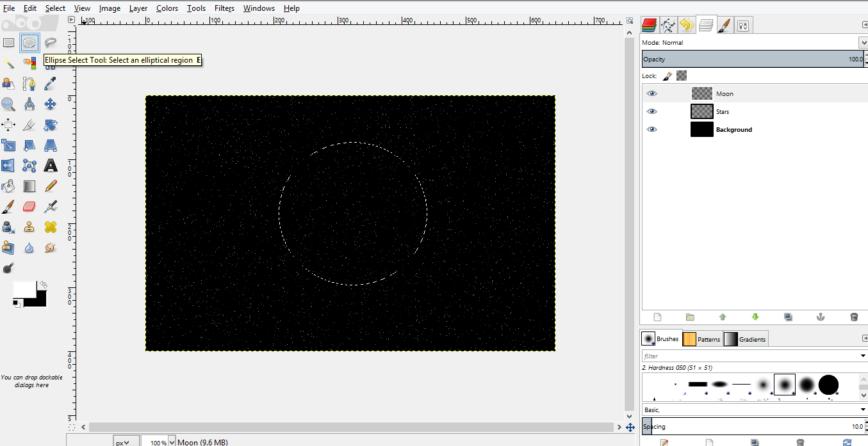Enable lock alpha channel for the layer

682,76
